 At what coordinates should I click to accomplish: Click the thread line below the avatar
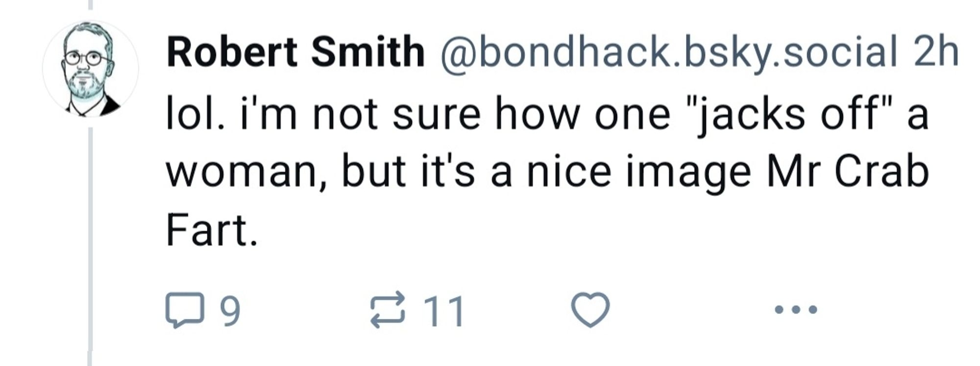tap(90, 235)
